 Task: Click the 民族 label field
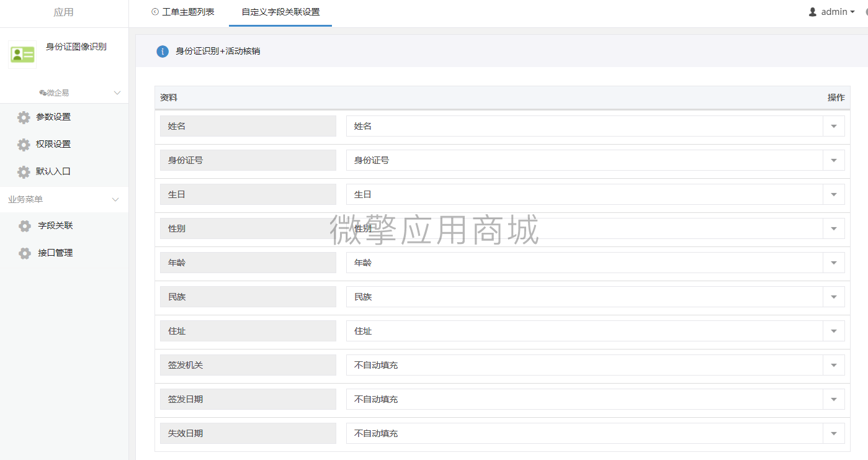248,297
